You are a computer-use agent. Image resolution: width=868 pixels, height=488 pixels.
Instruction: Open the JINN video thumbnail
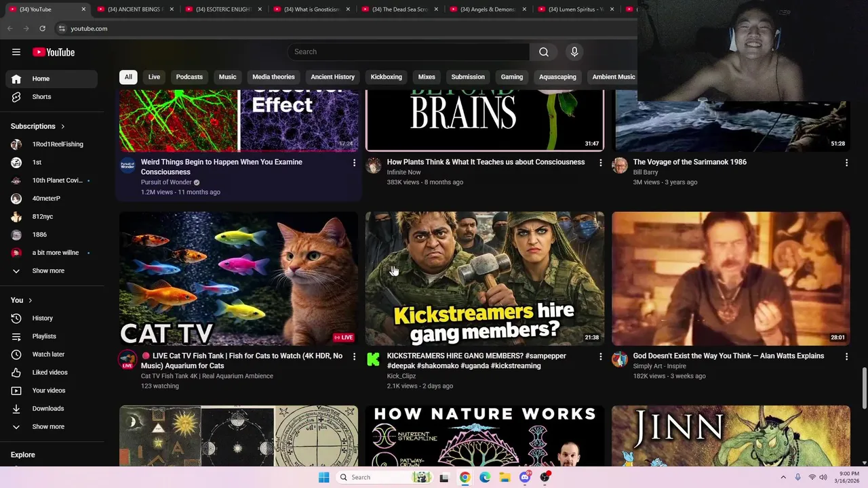[731, 436]
